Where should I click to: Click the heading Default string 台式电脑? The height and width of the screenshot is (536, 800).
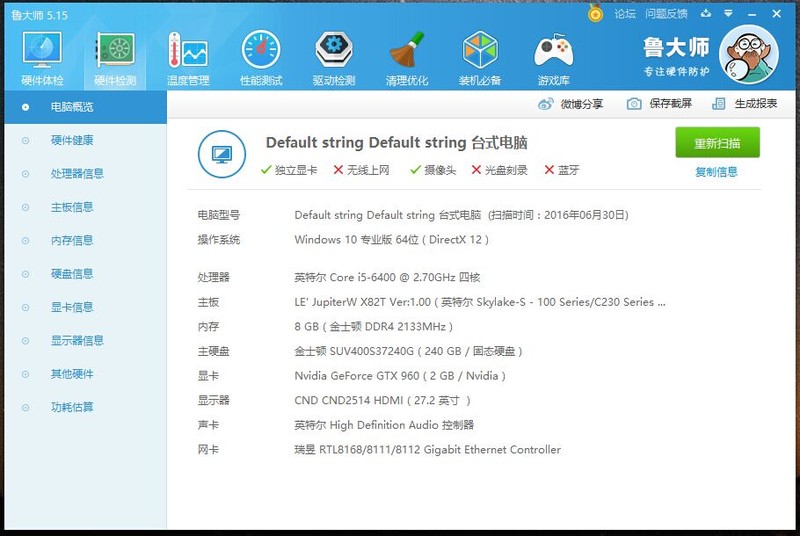click(x=396, y=142)
